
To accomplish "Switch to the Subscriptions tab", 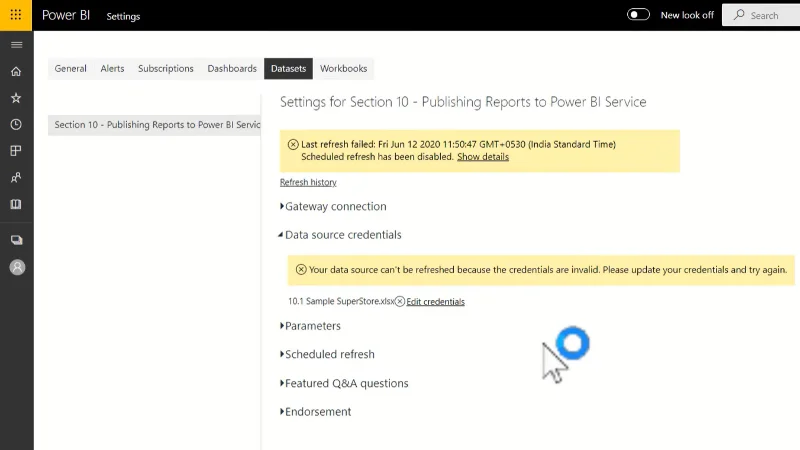I will (166, 68).
